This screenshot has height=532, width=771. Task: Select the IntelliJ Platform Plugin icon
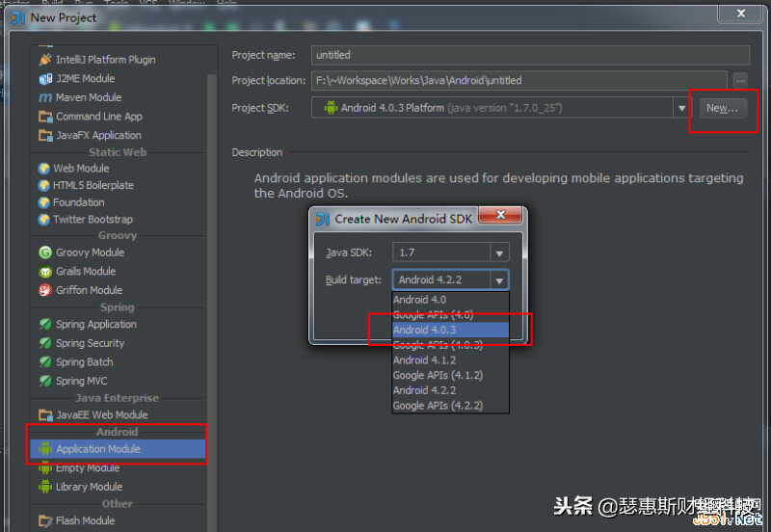(45, 60)
